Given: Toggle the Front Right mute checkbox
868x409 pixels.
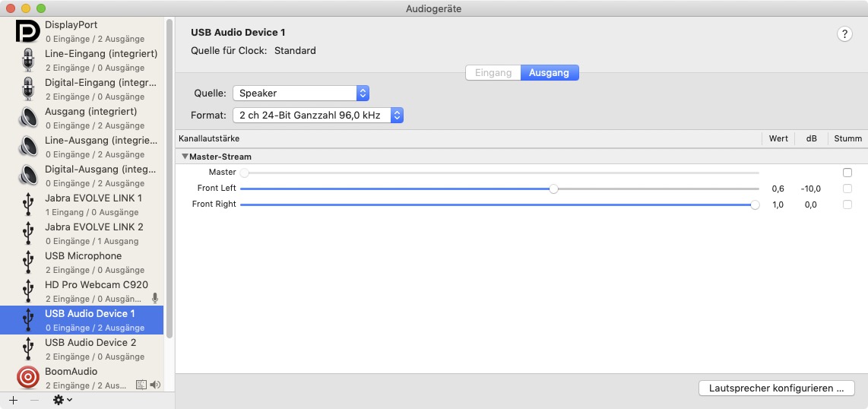Looking at the screenshot, I should (x=847, y=204).
